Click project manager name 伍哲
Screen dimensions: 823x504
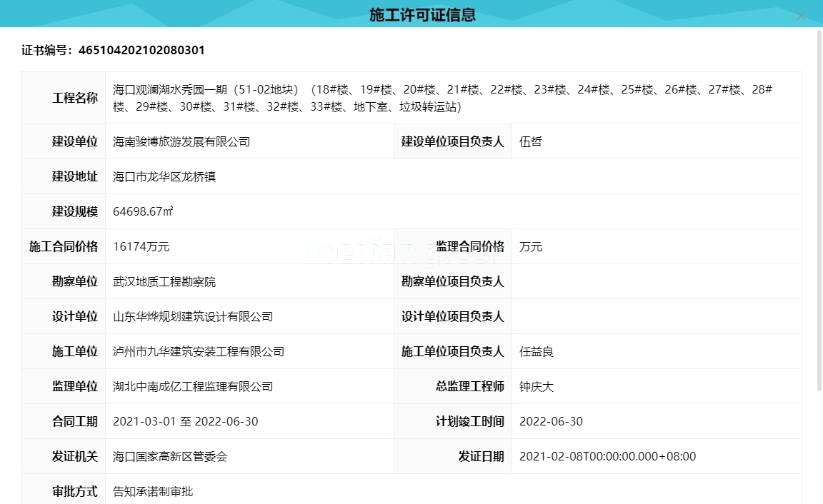point(530,141)
